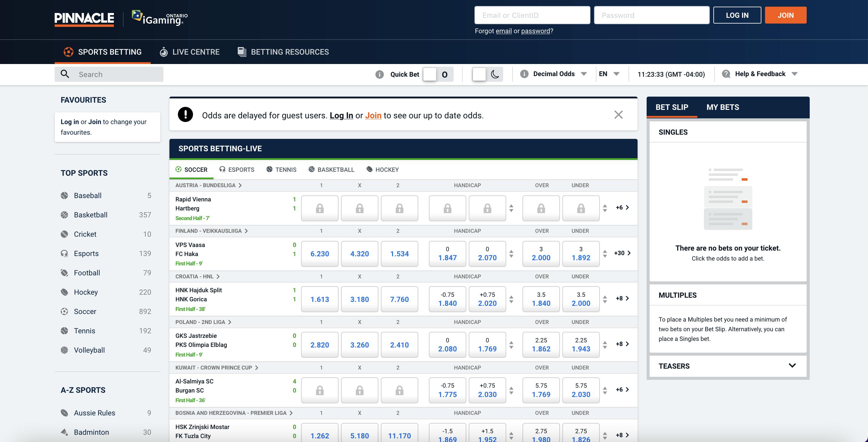Click the Decimal Odds info icon
Viewport: 868px width, 442px height.
point(524,74)
